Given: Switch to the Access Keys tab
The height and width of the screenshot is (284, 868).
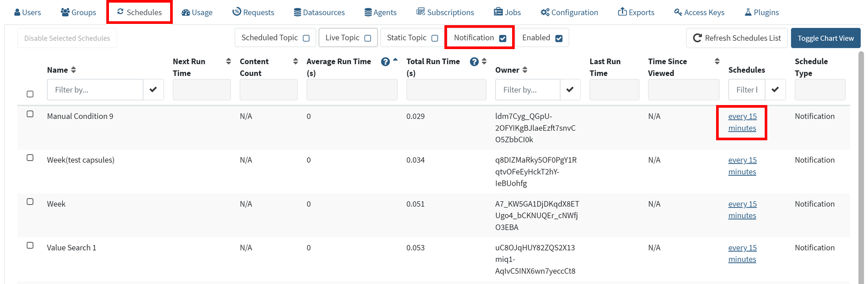Looking at the screenshot, I should 699,12.
